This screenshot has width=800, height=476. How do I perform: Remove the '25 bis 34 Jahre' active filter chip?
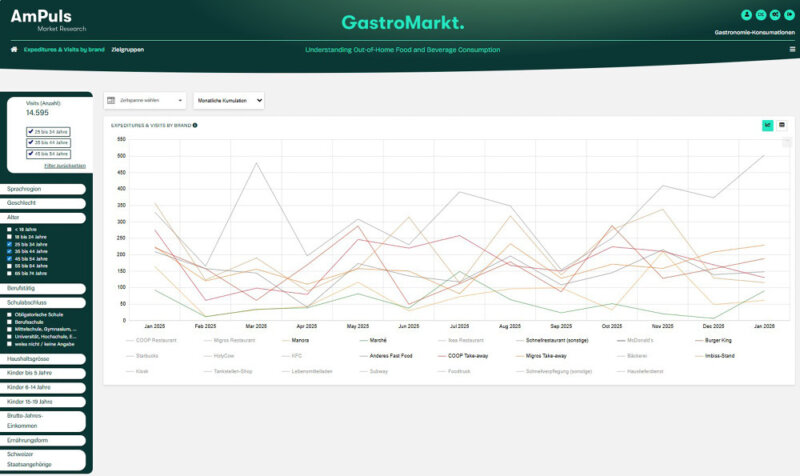click(48, 132)
